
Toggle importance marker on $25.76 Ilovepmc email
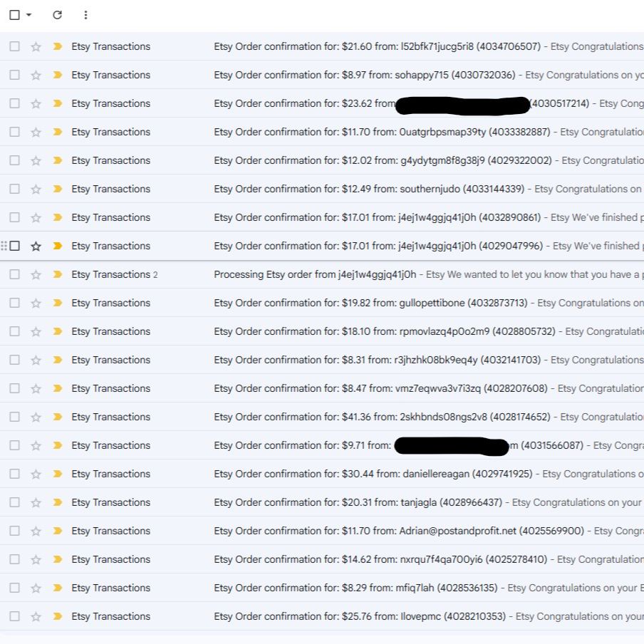[x=58, y=616]
